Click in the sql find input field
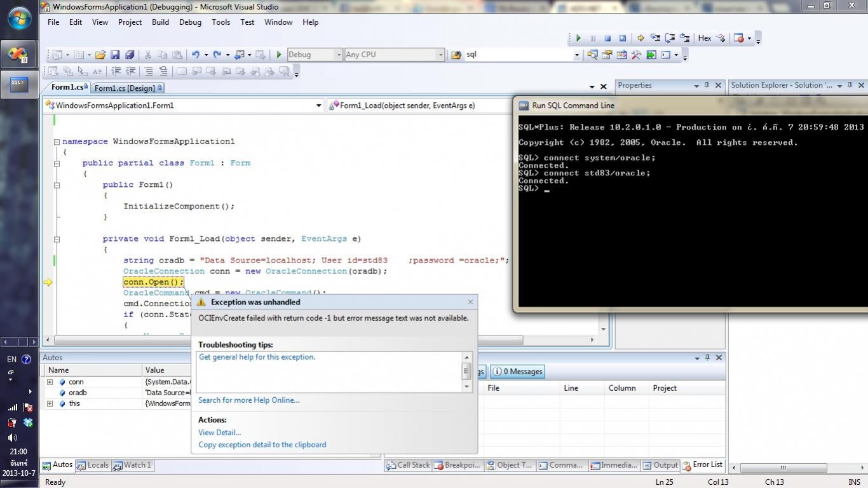868x488 pixels. [x=518, y=55]
